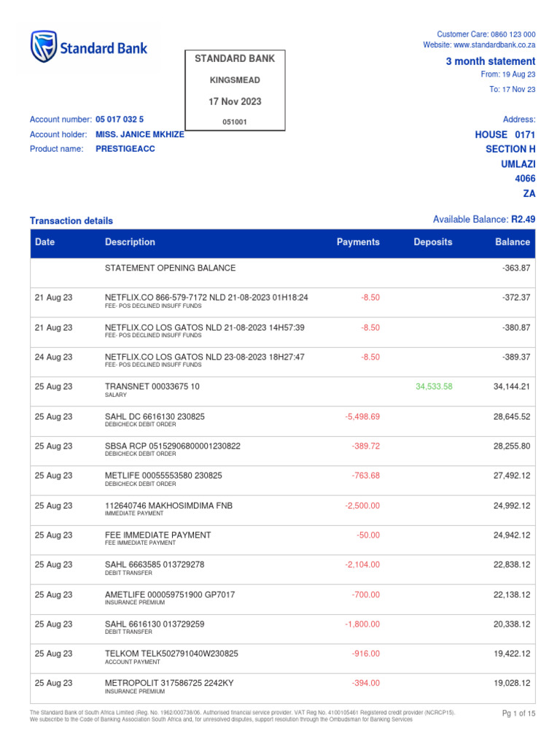
Task: Select the payment amount -389.72
Action: click(366, 446)
